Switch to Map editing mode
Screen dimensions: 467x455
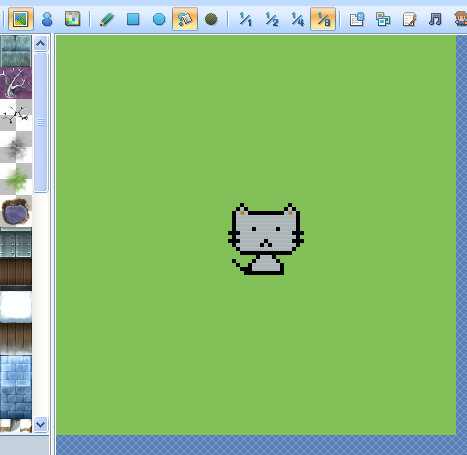(x=21, y=19)
